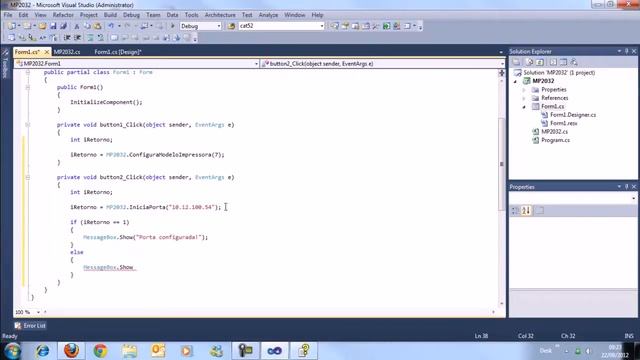Click Show All Files icon in Solution Explorer
This screenshot has width=640, height=360.
coord(529,62)
